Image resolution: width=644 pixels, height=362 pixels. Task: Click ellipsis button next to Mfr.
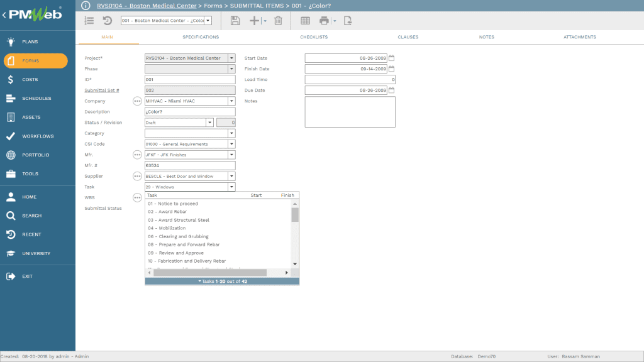pyautogui.click(x=137, y=155)
